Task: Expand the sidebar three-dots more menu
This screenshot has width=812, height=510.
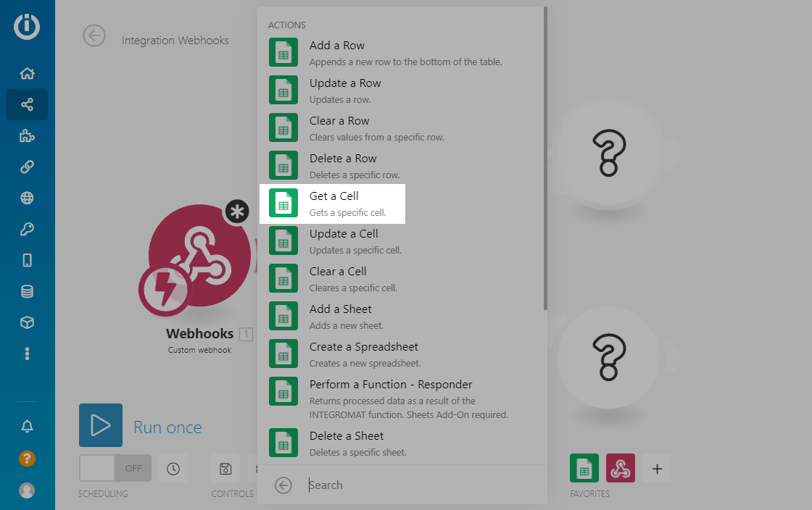Action: tap(27, 354)
